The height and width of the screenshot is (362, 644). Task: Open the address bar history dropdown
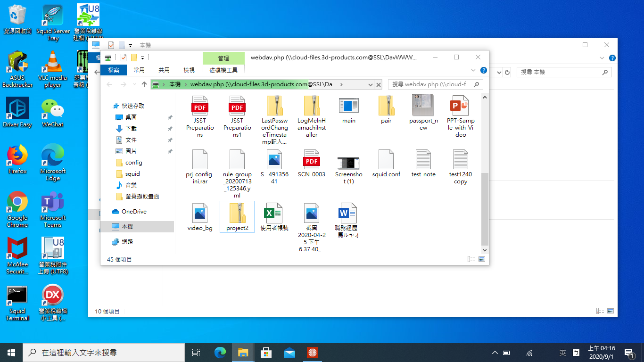pos(369,84)
